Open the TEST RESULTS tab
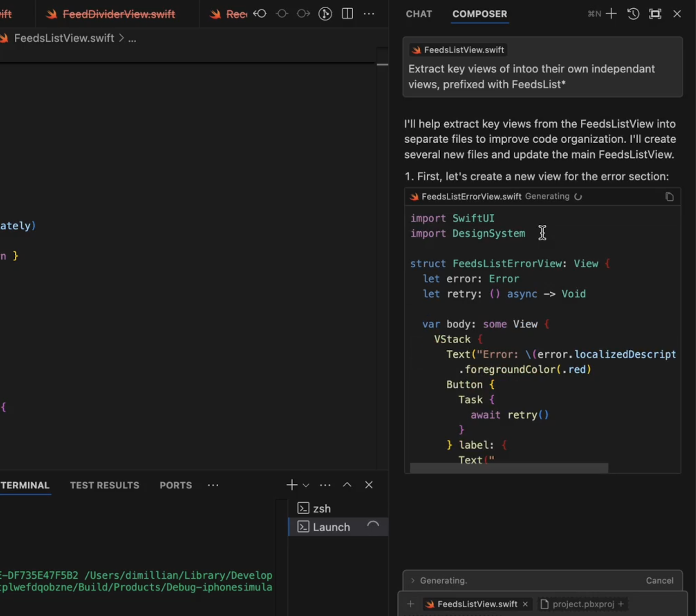This screenshot has height=616, width=696. (x=104, y=485)
